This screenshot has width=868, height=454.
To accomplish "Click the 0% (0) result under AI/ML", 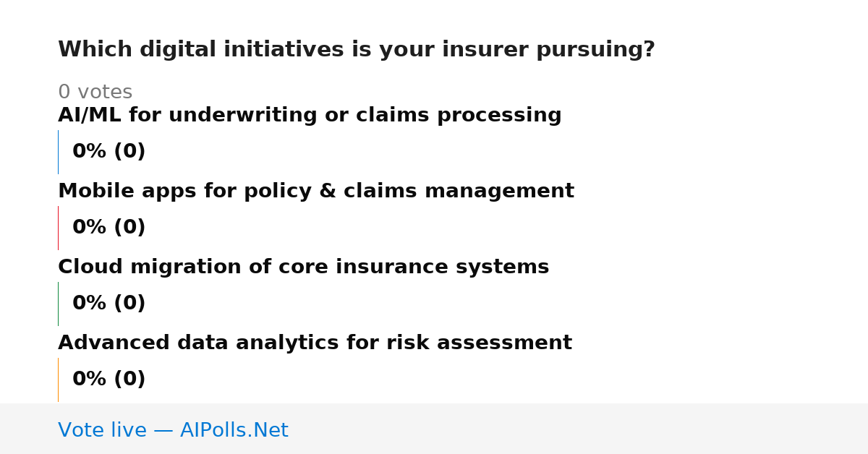I will click(x=109, y=152).
